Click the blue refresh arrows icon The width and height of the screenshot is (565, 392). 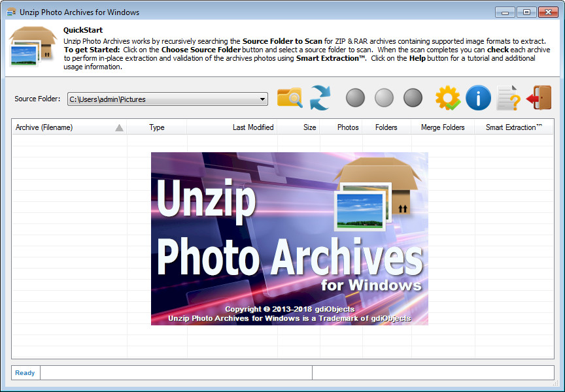[320, 97]
